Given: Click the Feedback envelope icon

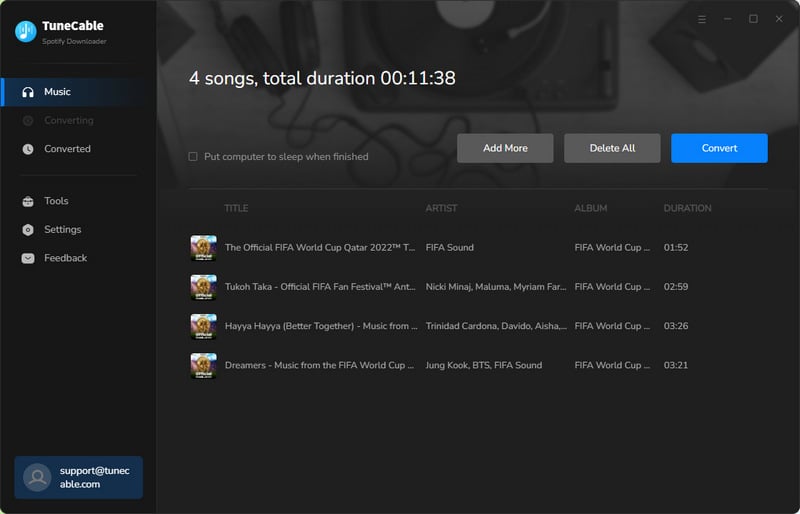Looking at the screenshot, I should point(28,258).
